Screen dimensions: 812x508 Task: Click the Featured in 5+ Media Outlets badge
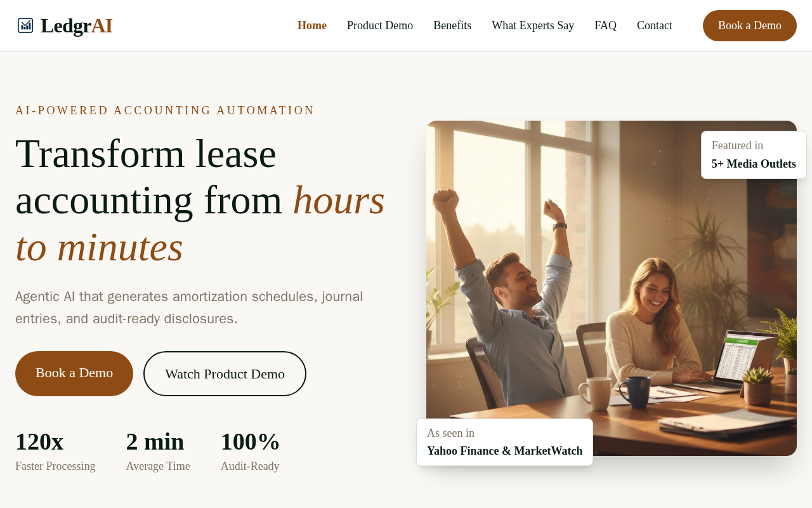pos(754,155)
